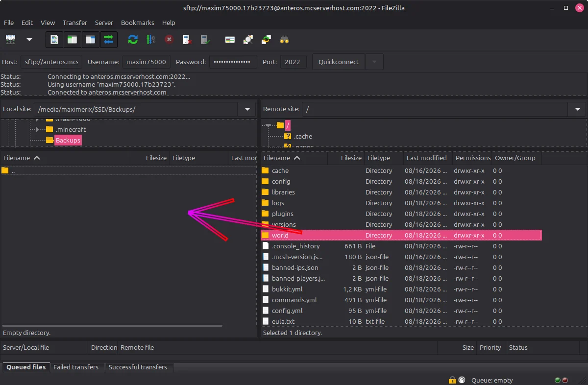The width and height of the screenshot is (588, 385).
Task: Open Site Manager dropdown arrow
Action: [x=29, y=39]
